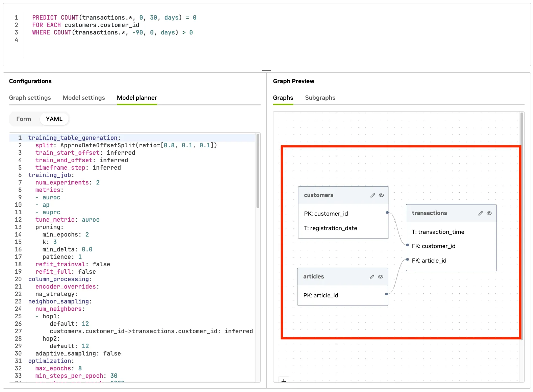Select the Model planner tab
Viewport: 533px width, 392px height.
click(137, 98)
